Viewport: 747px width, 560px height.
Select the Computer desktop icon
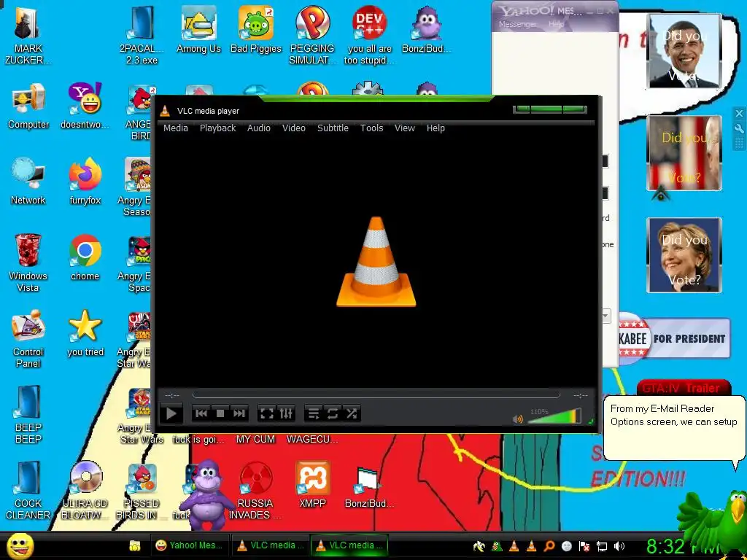coord(28,106)
